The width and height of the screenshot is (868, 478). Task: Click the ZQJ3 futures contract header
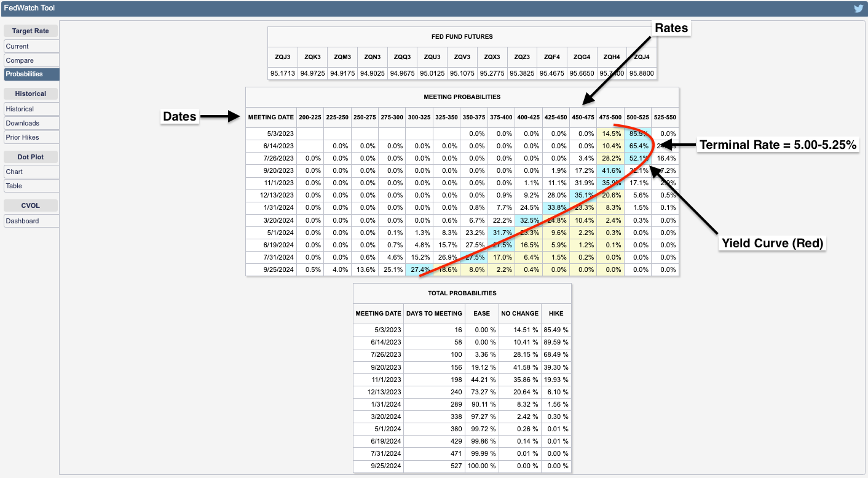point(283,57)
